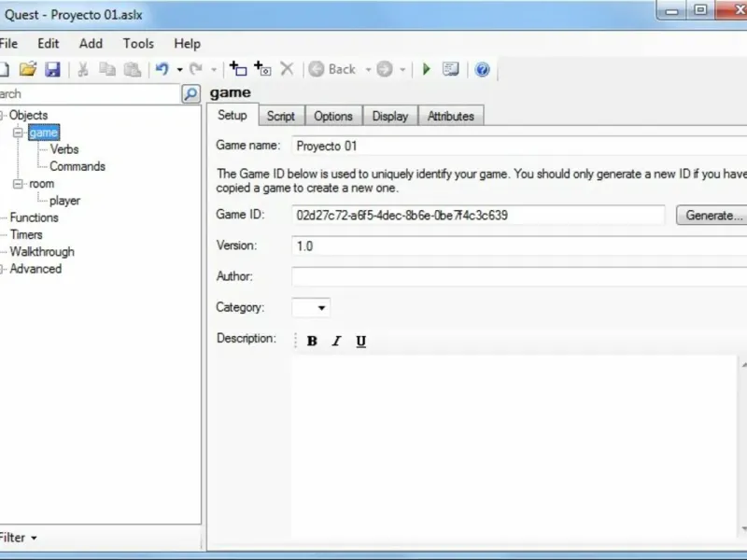The image size is (747, 560).
Task: Click the Author field
Action: (519, 276)
